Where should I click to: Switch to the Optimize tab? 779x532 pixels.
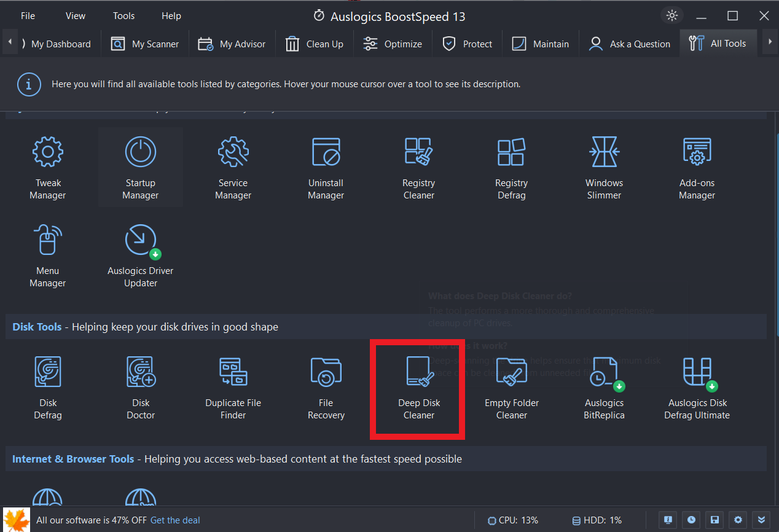point(393,44)
